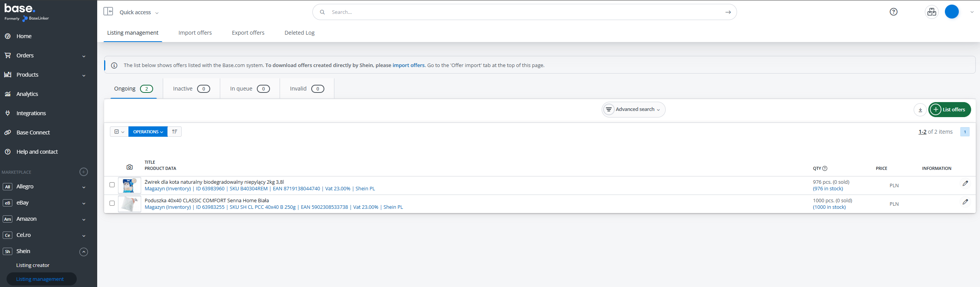
Task: Tick the checkbox for Żwirek dla kota offer
Action: click(x=112, y=185)
